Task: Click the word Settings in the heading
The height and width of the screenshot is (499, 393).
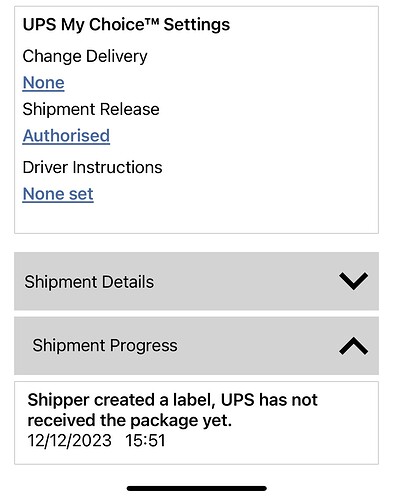Action: coord(197,25)
